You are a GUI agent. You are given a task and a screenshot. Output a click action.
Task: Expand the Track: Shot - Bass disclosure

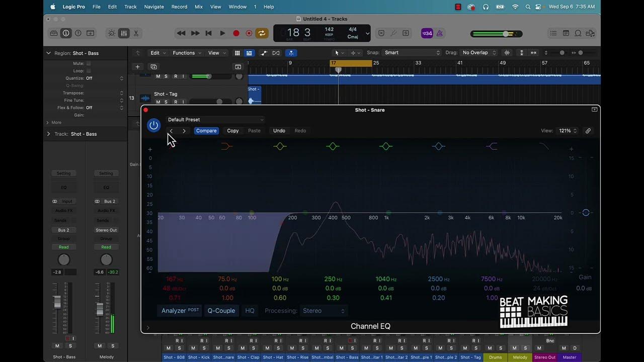click(48, 134)
